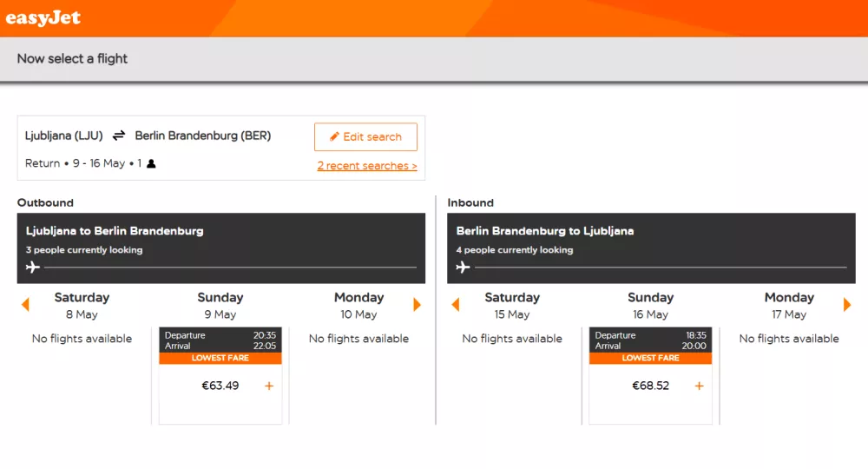Click 'No flights available' under Monday 17 May

point(789,339)
